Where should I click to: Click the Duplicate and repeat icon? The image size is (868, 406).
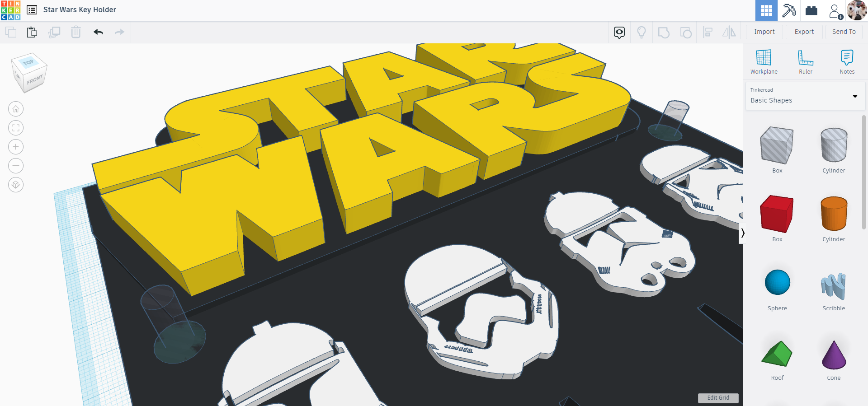coord(54,32)
